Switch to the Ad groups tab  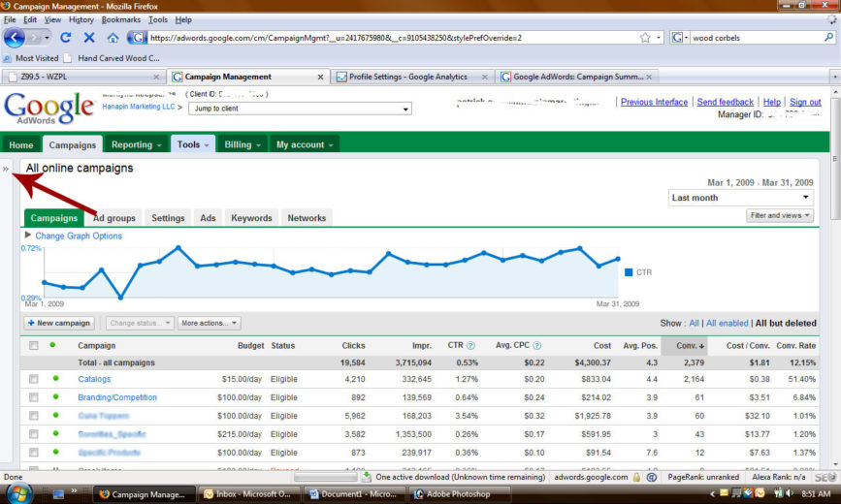click(x=114, y=218)
